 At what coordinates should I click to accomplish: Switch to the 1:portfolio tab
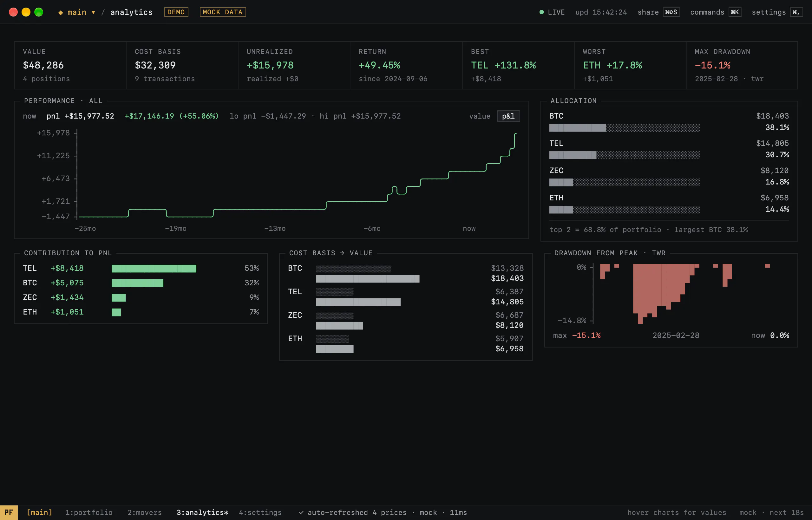pyautogui.click(x=89, y=513)
